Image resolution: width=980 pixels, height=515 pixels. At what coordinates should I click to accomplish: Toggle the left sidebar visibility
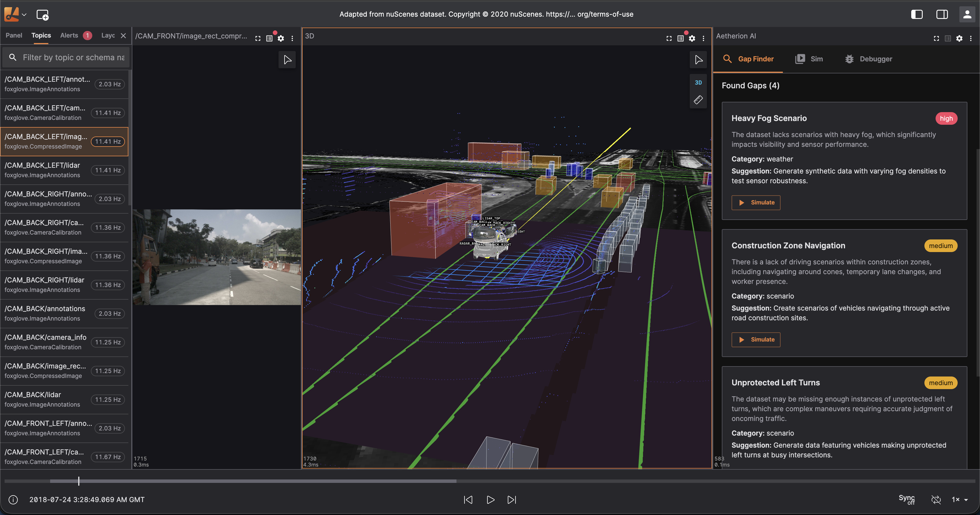[x=916, y=14]
